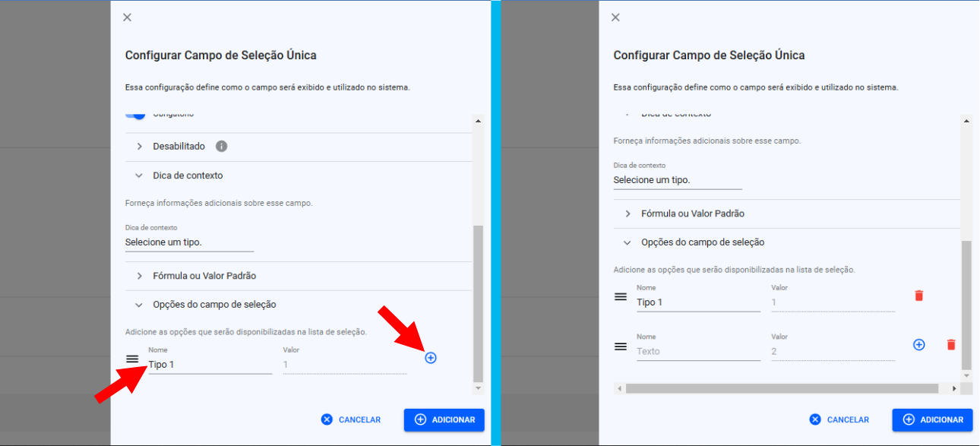Grab the drag handle of the empty Texto row

[x=621, y=346]
